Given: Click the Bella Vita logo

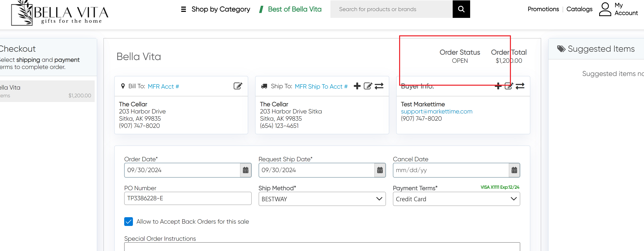Looking at the screenshot, I should click(x=60, y=13).
